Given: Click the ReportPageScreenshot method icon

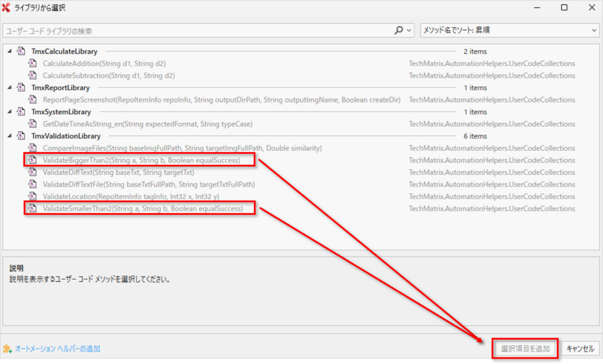Looking at the screenshot, I should coord(32,100).
